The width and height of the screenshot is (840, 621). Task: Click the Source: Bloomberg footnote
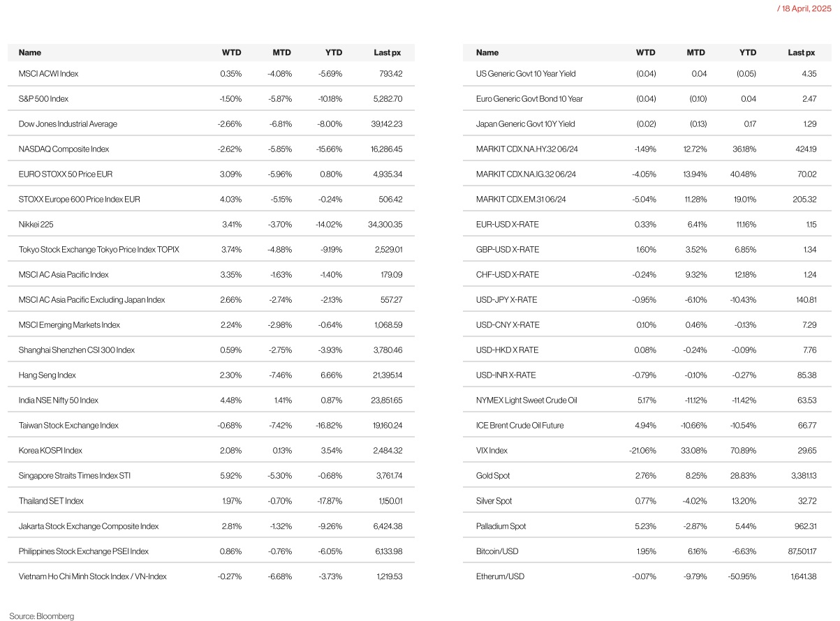point(41,616)
